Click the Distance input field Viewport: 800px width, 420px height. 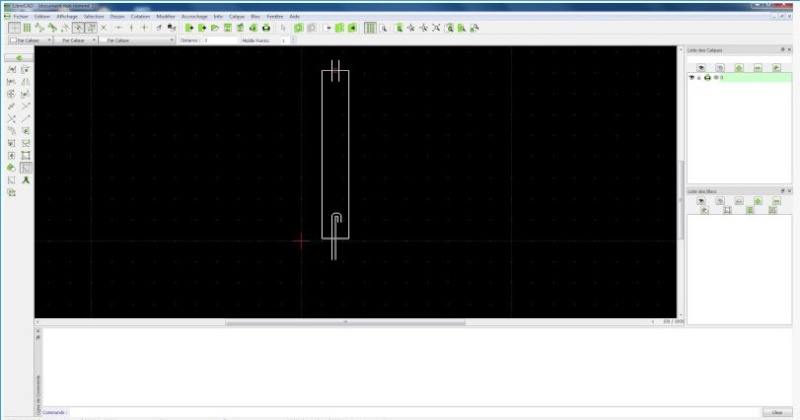(220, 40)
